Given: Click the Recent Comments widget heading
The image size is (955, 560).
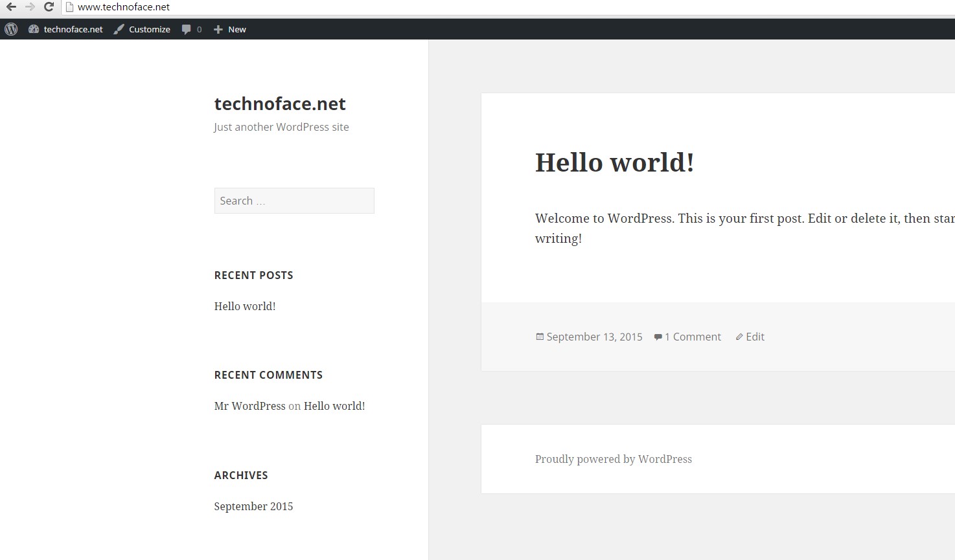Looking at the screenshot, I should [268, 375].
